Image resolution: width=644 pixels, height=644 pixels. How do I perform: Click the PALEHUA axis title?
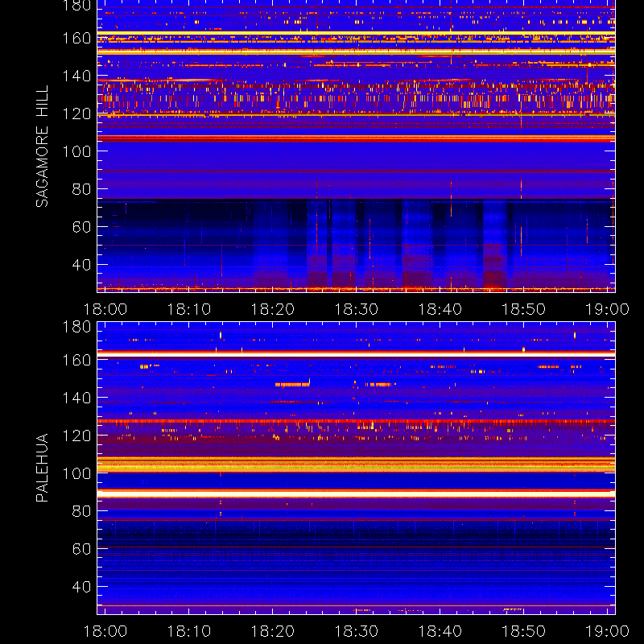pyautogui.click(x=43, y=468)
